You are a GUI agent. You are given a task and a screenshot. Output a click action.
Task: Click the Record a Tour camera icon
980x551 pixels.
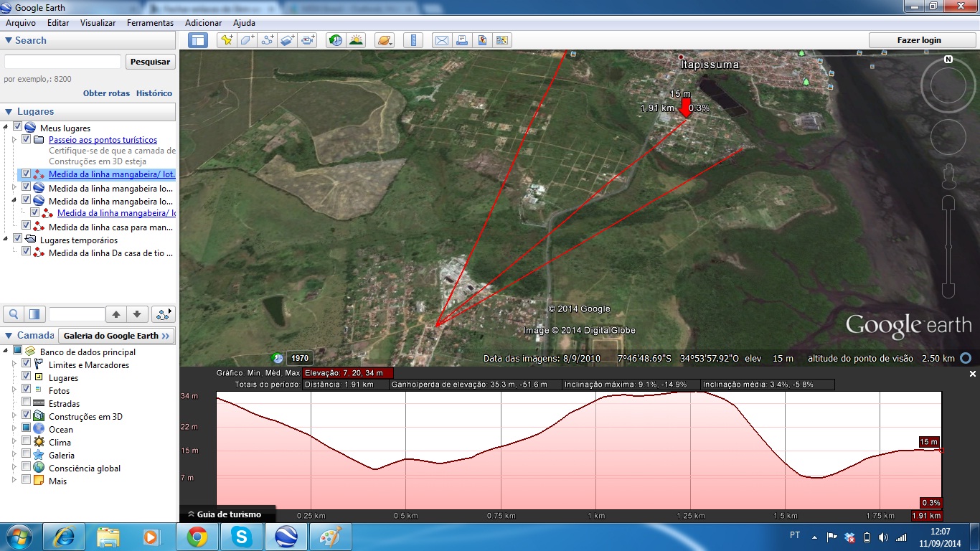(308, 40)
